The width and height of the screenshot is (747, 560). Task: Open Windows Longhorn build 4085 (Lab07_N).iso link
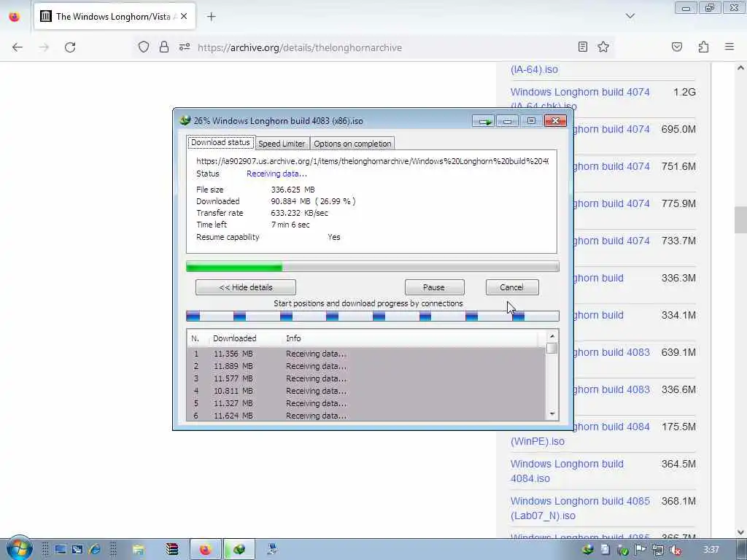pos(580,508)
